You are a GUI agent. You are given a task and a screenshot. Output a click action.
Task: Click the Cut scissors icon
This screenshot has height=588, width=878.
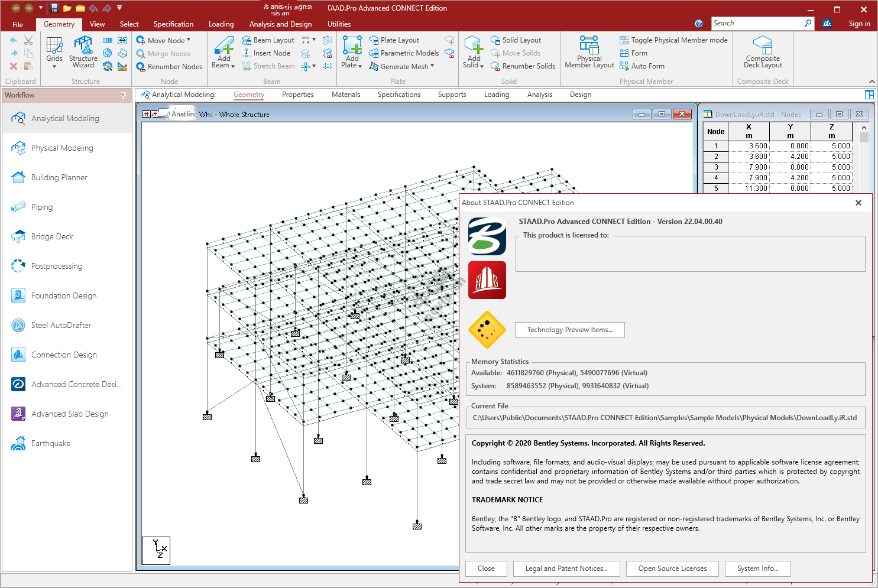[x=28, y=40]
